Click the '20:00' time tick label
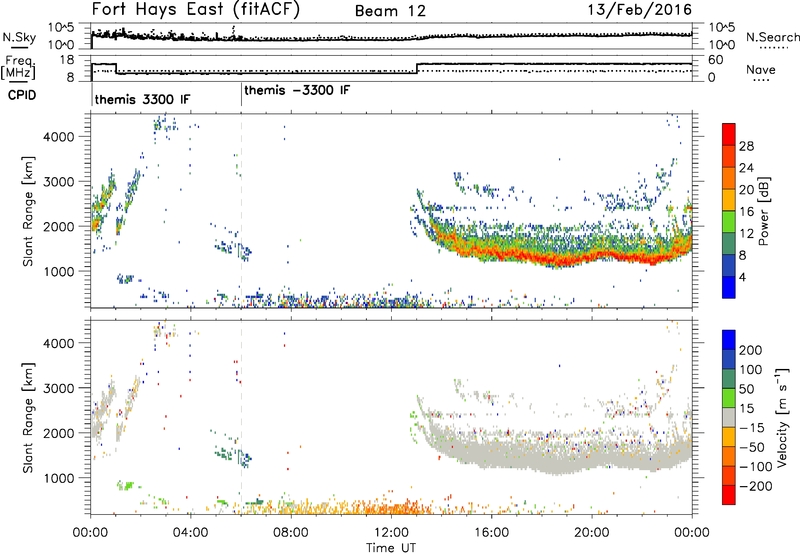The height and width of the screenshot is (554, 800). (x=591, y=533)
